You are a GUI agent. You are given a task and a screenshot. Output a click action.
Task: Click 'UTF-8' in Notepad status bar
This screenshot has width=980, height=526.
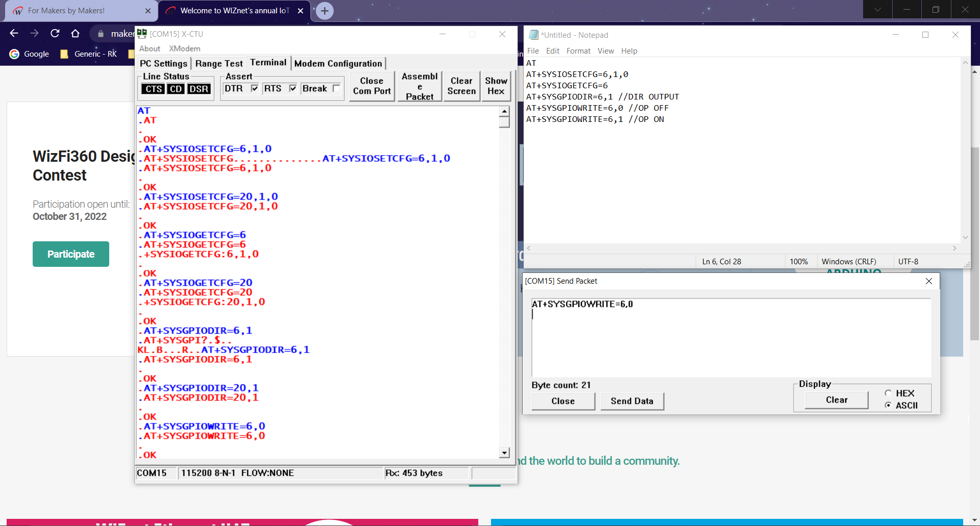coord(908,262)
